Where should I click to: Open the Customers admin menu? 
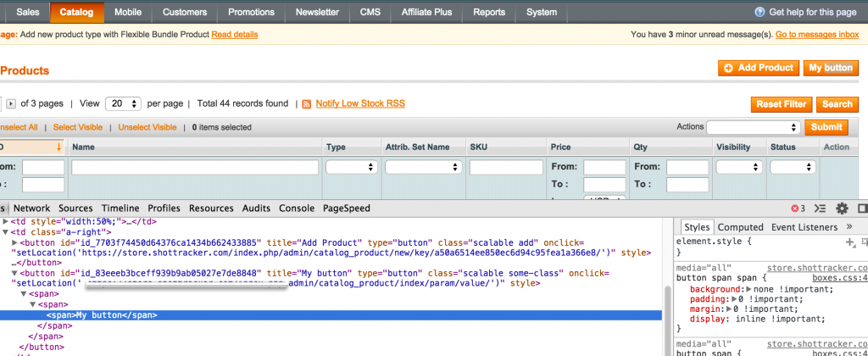(x=185, y=12)
